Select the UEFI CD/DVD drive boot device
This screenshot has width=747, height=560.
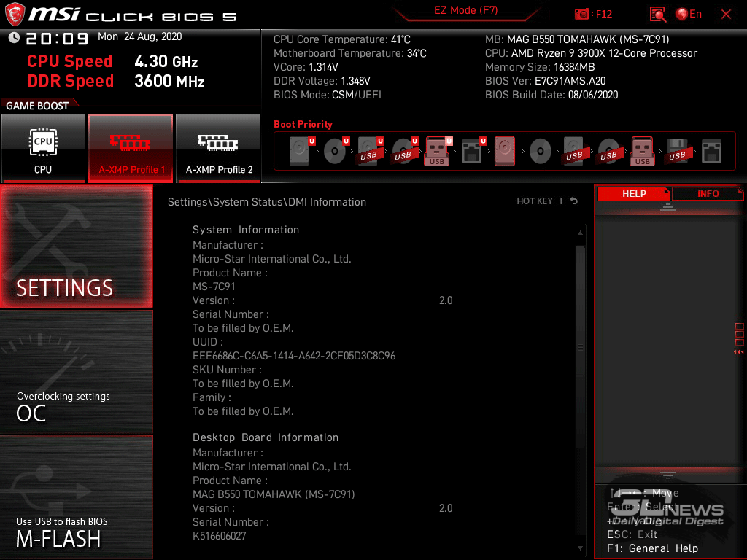point(336,151)
